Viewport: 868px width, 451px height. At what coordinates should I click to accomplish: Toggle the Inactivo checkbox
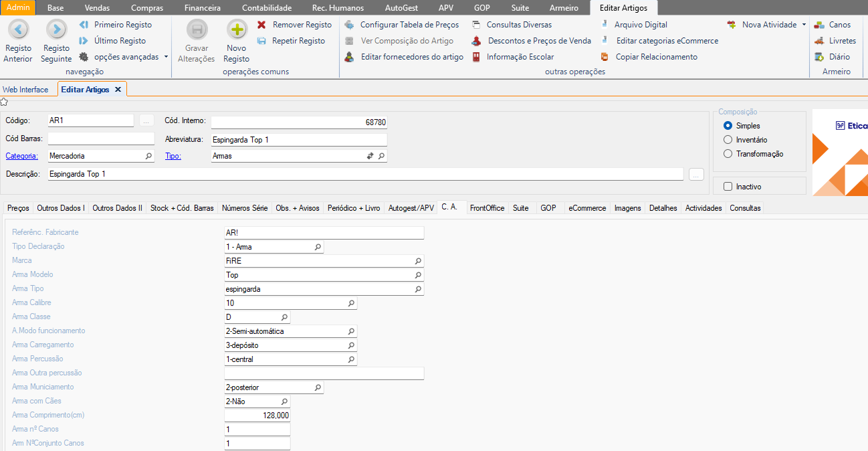click(x=728, y=187)
